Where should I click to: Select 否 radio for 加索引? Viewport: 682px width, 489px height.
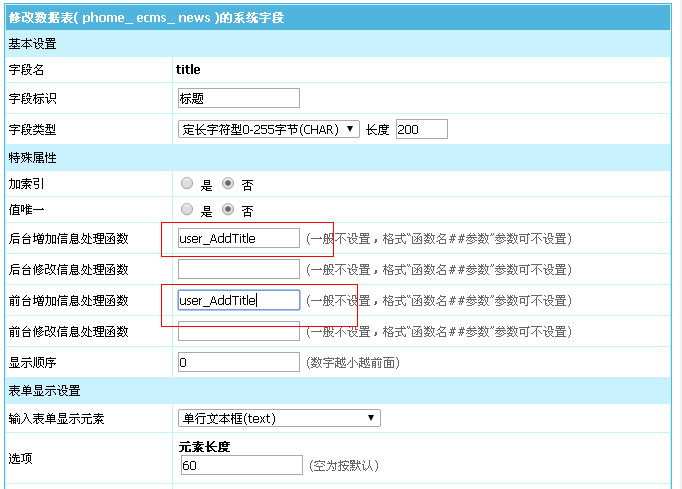[x=228, y=184]
